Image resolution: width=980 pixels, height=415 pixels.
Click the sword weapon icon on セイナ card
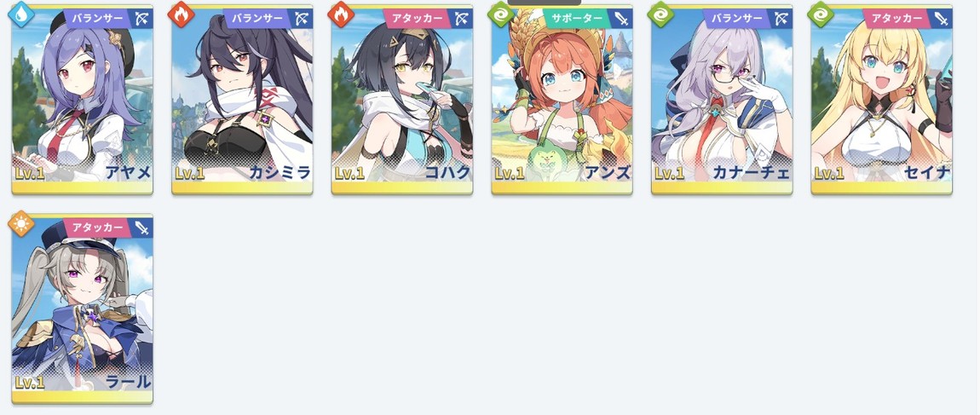coord(942,18)
